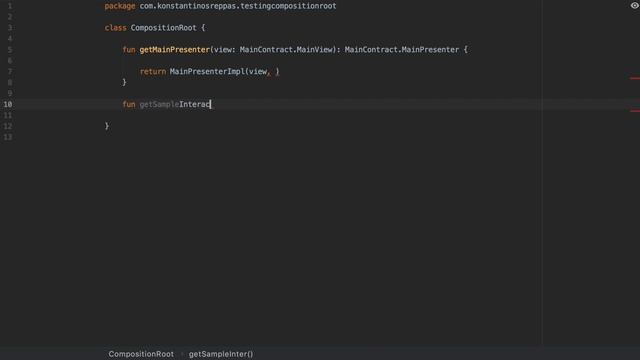Place the cursor on the getMainPresenter function name
The width and height of the screenshot is (640, 360).
174,50
